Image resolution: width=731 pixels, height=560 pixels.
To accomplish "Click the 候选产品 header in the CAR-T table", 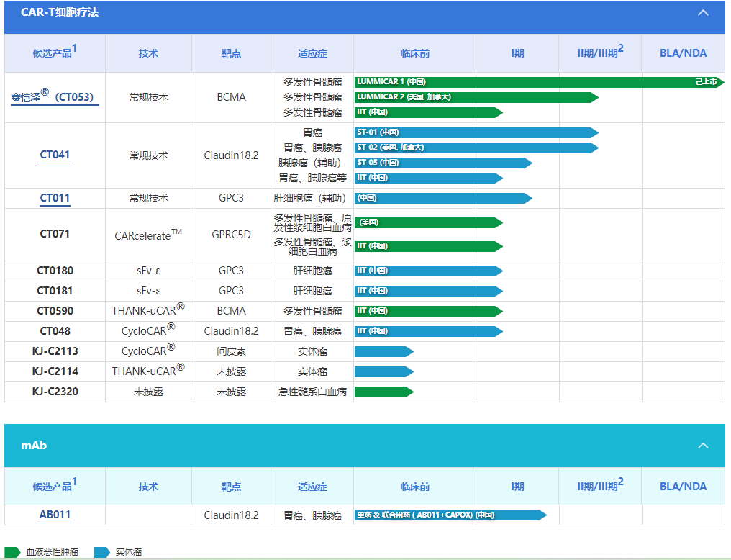I will 55,53.
